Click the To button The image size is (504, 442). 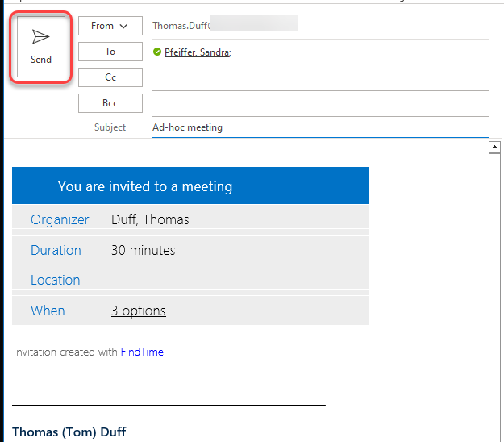[110, 52]
